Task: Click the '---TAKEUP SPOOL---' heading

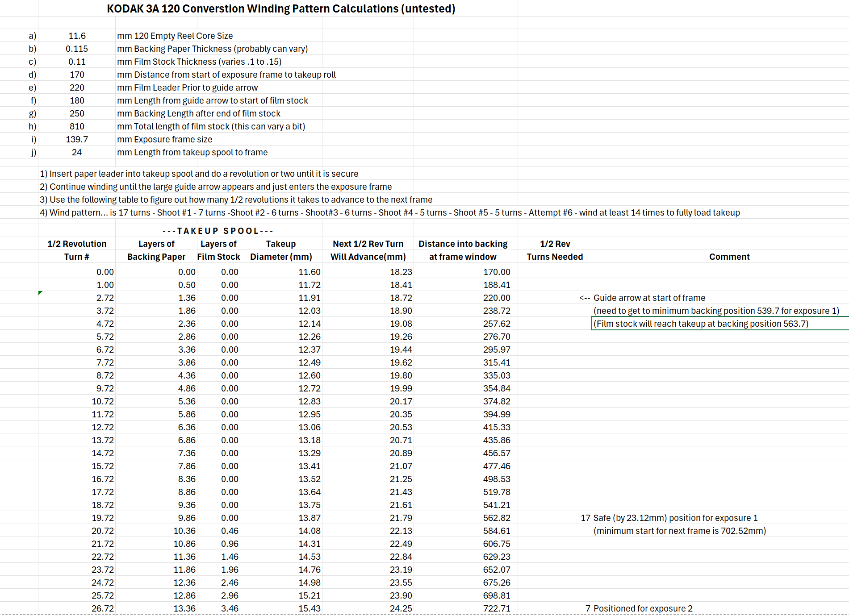Action: click(x=218, y=231)
